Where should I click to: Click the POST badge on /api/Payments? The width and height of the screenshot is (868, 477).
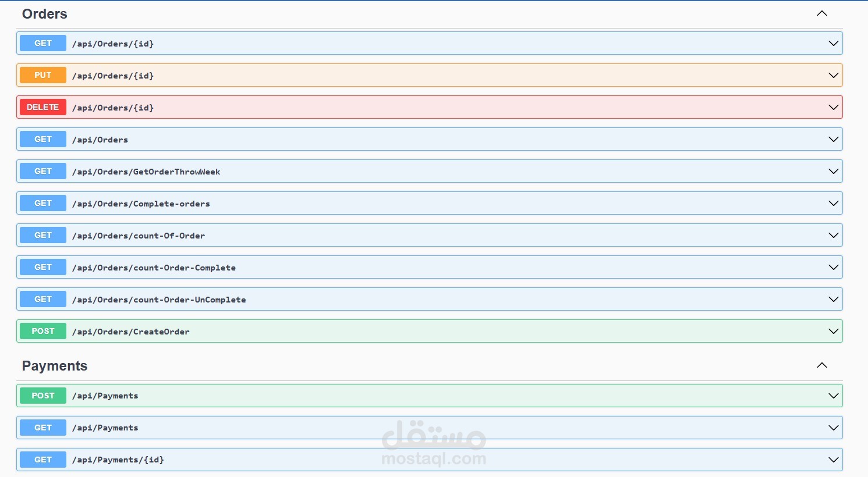(x=42, y=395)
